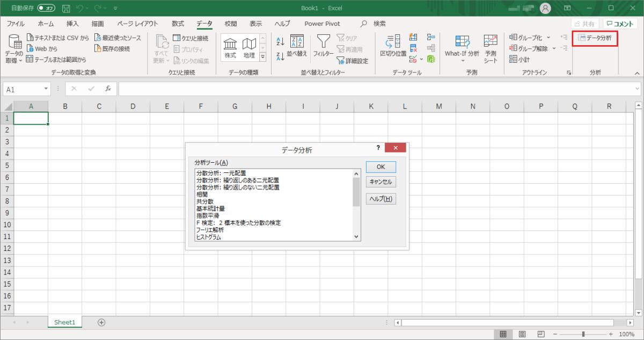
Task: Expand the formula bar chevron
Action: tap(637, 89)
